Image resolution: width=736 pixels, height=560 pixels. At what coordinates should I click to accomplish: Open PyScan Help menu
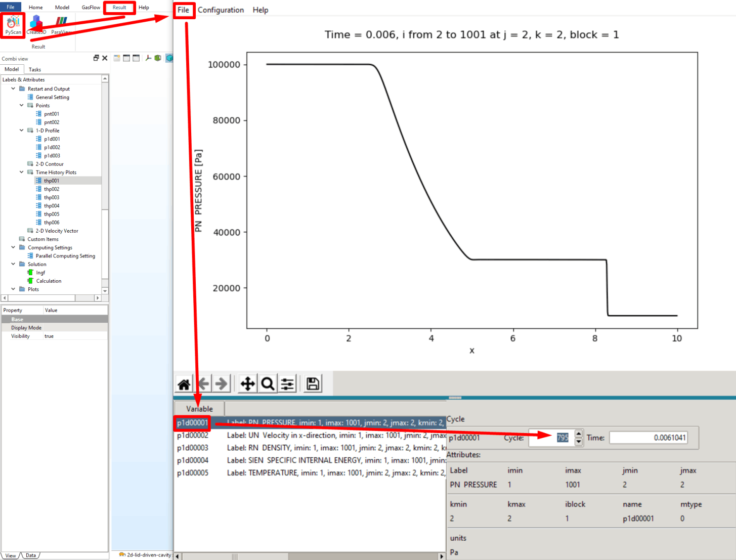261,10
